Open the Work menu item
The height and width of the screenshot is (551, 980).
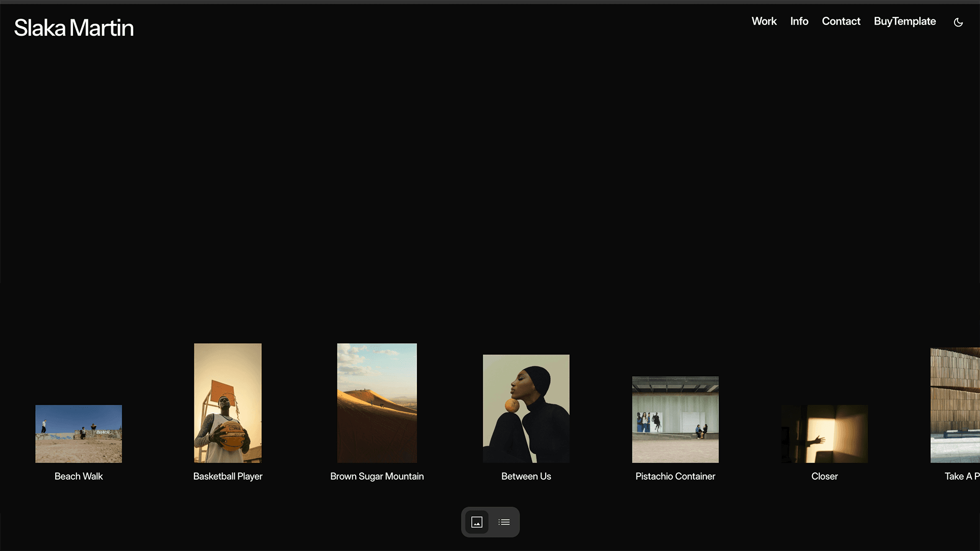764,21
